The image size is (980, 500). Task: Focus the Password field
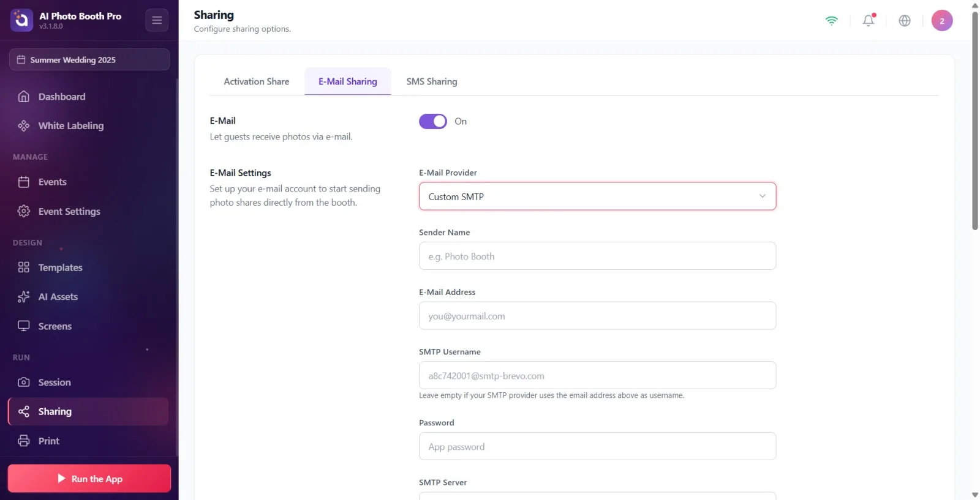tap(597, 446)
